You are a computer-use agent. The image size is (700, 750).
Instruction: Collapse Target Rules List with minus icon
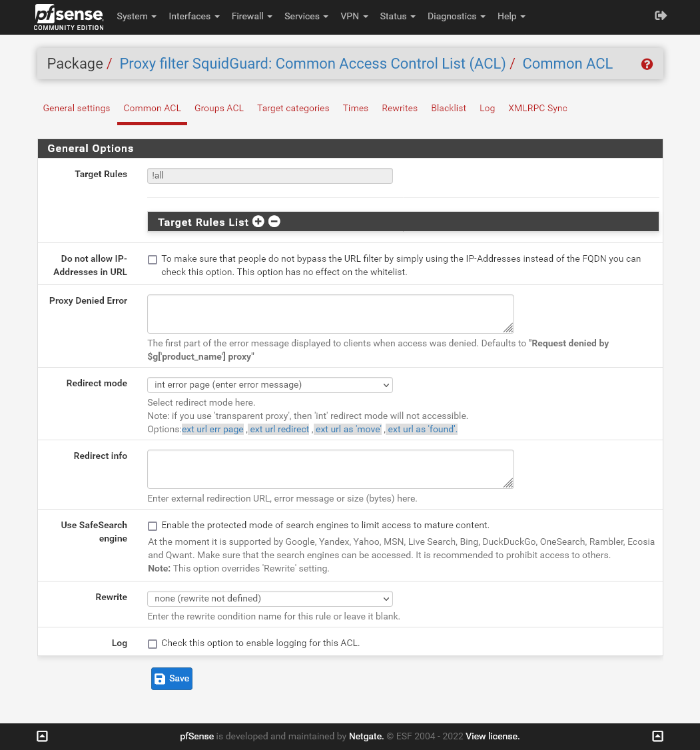pos(274,222)
